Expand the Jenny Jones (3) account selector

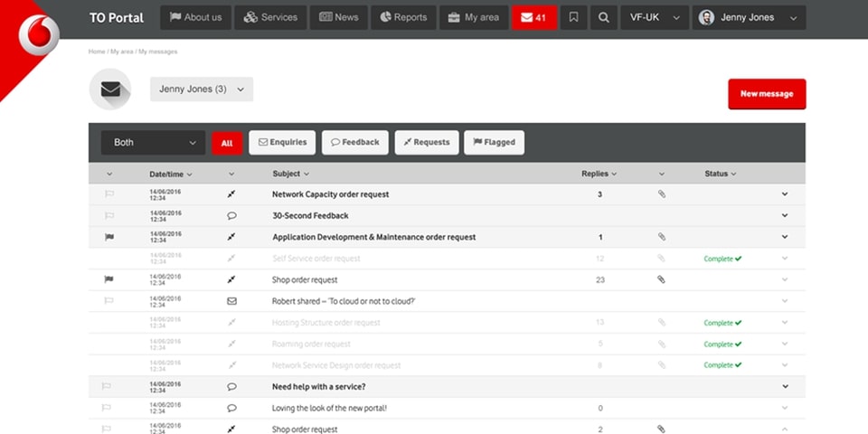point(201,90)
